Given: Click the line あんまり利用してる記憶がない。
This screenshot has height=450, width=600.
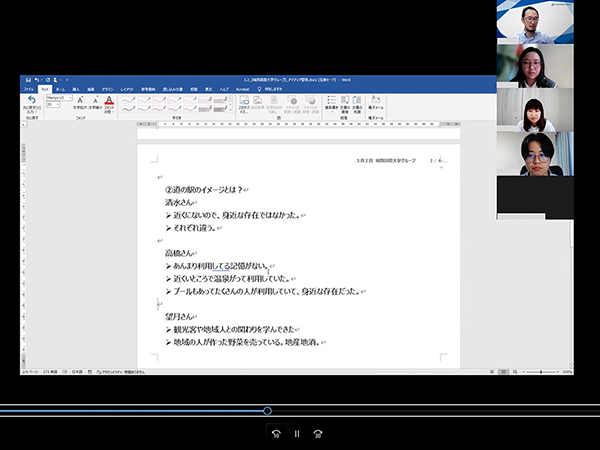Looking at the screenshot, I should [x=221, y=266].
